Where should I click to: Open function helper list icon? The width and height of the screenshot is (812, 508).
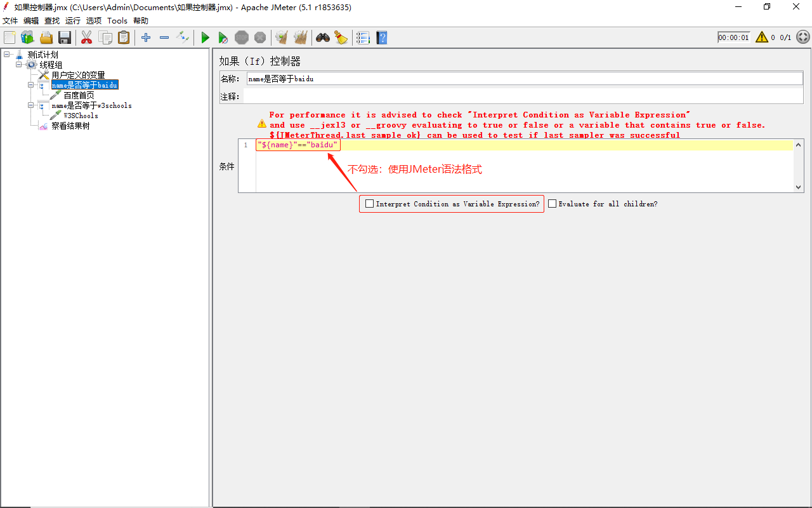coord(363,37)
